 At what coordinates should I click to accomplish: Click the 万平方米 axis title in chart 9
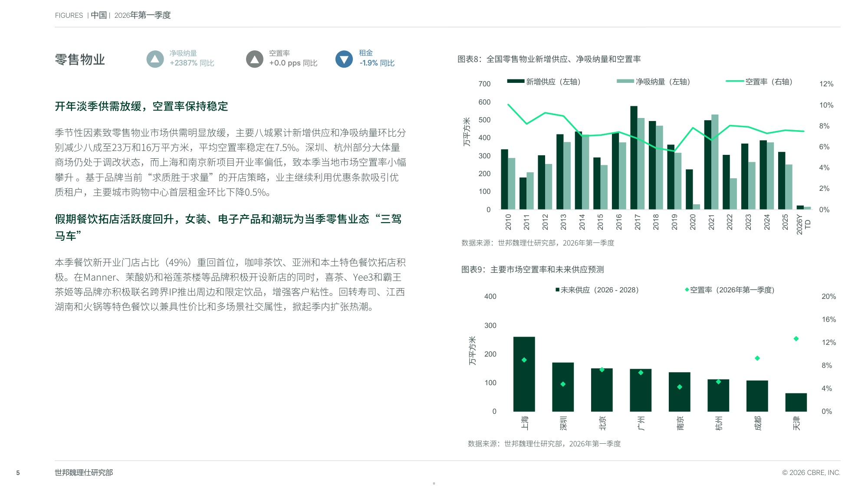(473, 350)
